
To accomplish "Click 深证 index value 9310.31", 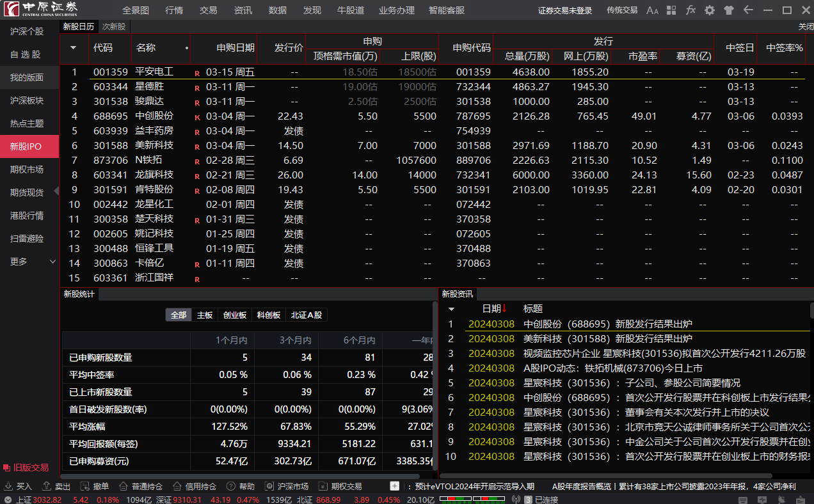I will pos(188,500).
